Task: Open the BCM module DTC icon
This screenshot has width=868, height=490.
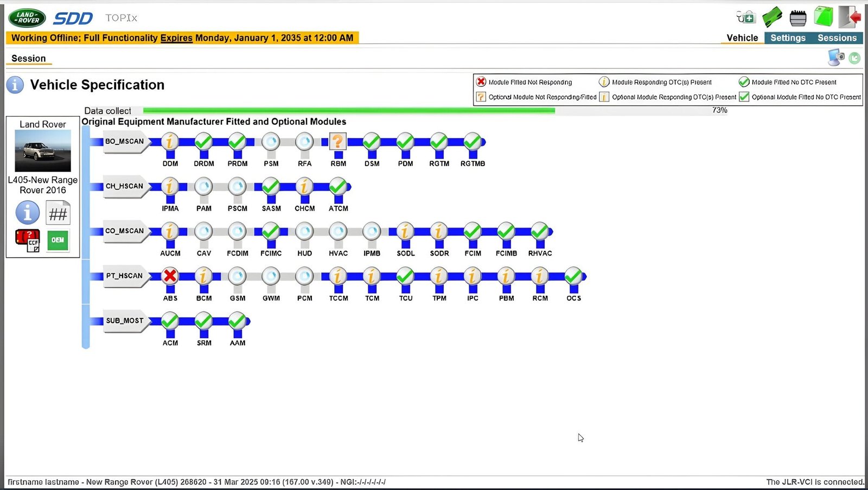Action: pos(203,277)
